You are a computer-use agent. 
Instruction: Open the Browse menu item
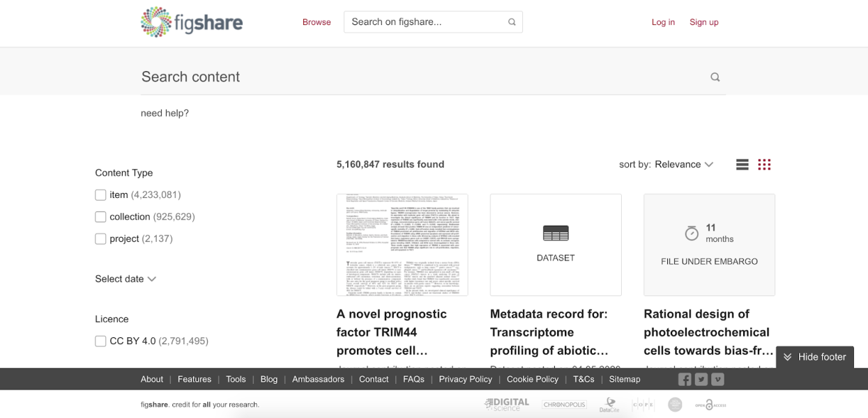click(317, 22)
